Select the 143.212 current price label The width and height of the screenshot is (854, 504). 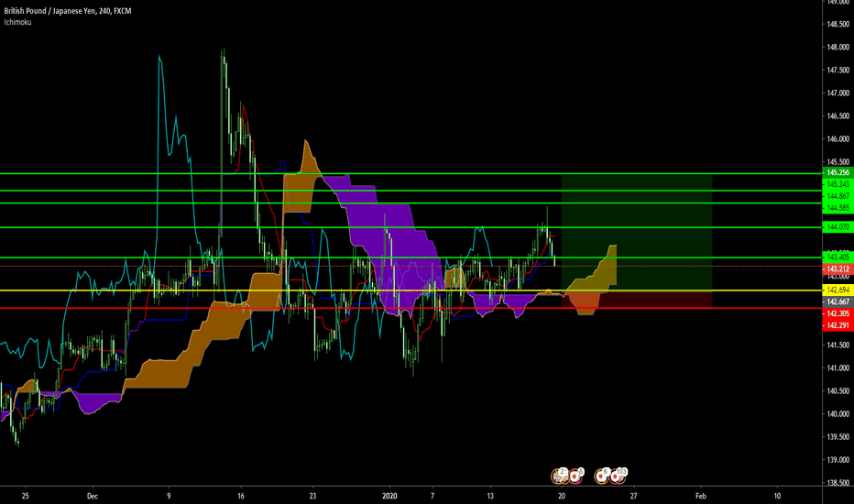837,269
